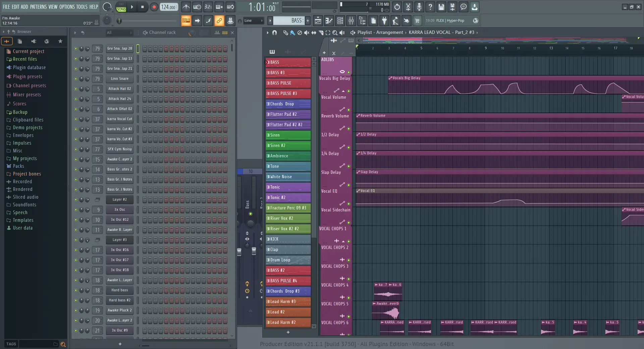Save the project with floppy icon
Viewport: 644px width, 349px height.
[x=441, y=7]
